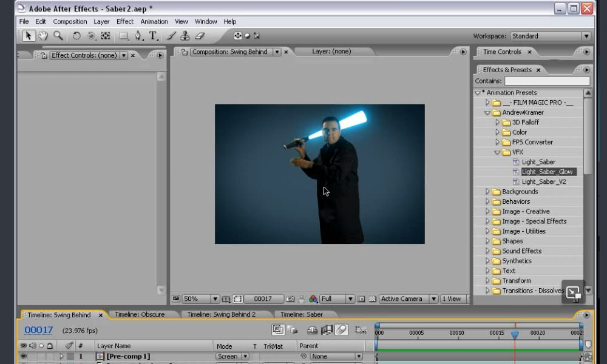Select the Zoom tool
Screen dimensions: 607x364
point(57,36)
